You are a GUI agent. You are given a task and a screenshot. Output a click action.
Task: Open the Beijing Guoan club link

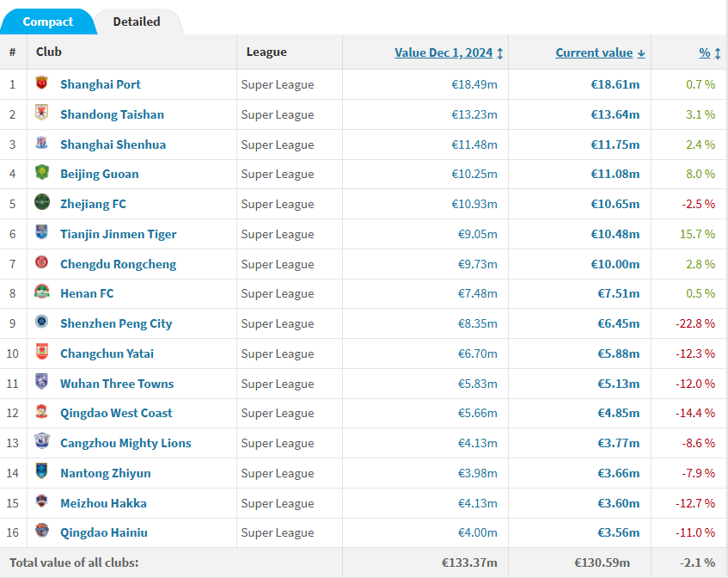coord(100,175)
